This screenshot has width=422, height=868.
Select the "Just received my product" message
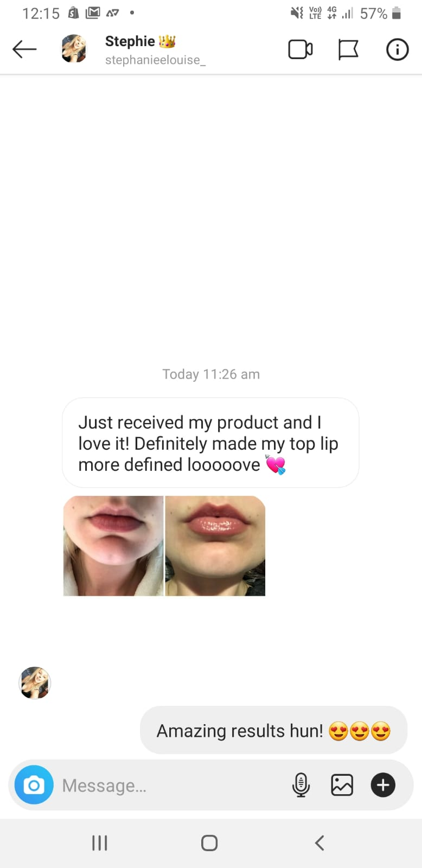coord(210,443)
